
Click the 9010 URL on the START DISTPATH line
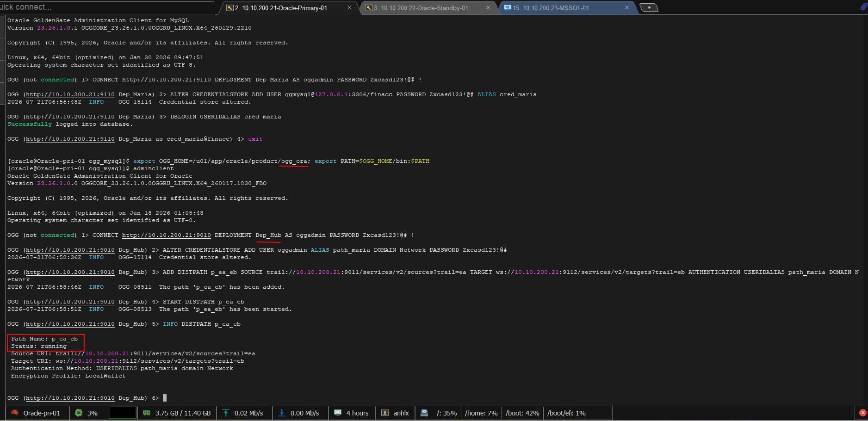(70, 302)
